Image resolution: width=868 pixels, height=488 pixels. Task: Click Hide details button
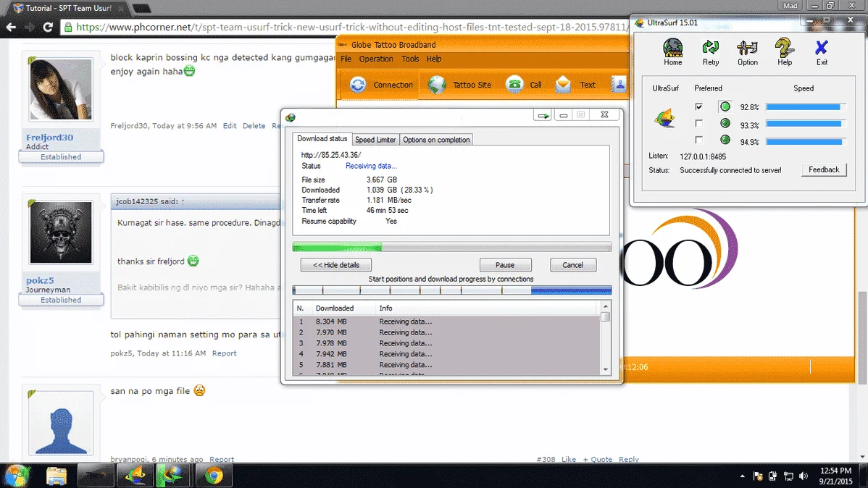[x=336, y=265]
